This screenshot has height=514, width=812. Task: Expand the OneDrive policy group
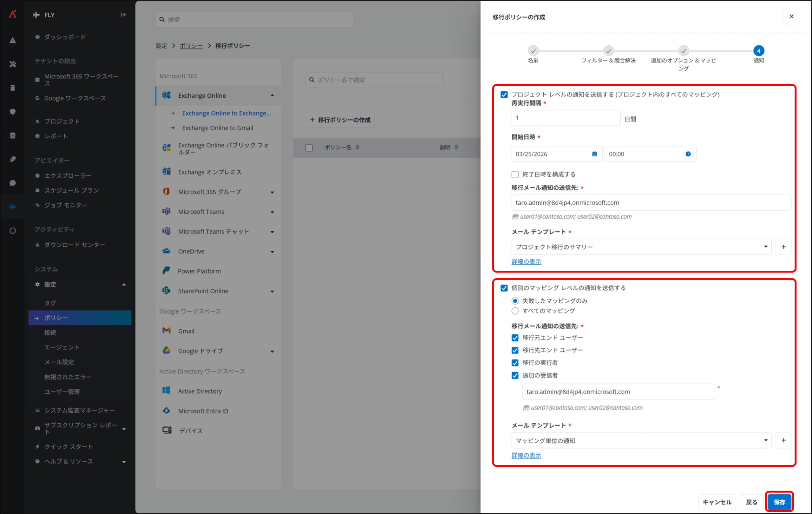[x=272, y=252]
